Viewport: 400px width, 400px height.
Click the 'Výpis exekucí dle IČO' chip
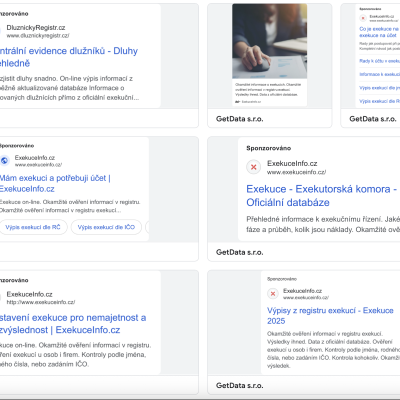click(x=106, y=227)
